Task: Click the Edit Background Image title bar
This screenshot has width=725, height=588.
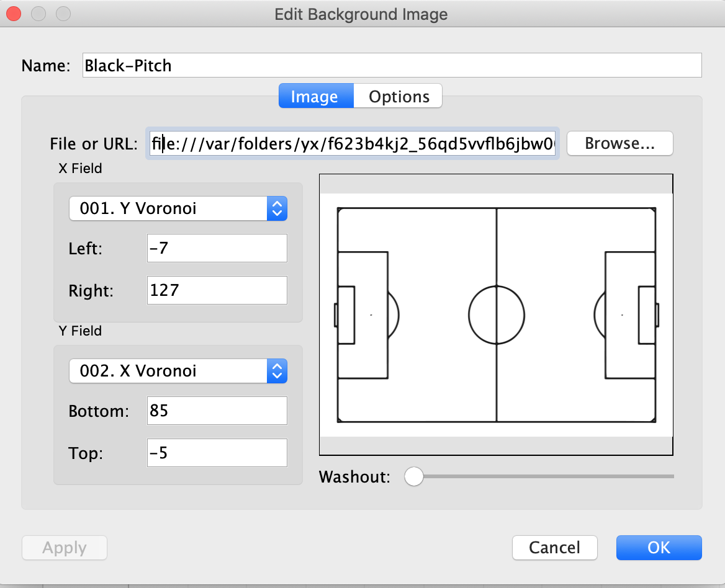Action: (x=361, y=14)
